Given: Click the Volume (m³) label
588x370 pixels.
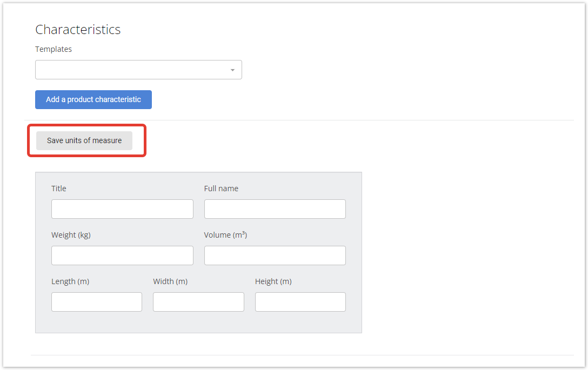Looking at the screenshot, I should click(225, 235).
